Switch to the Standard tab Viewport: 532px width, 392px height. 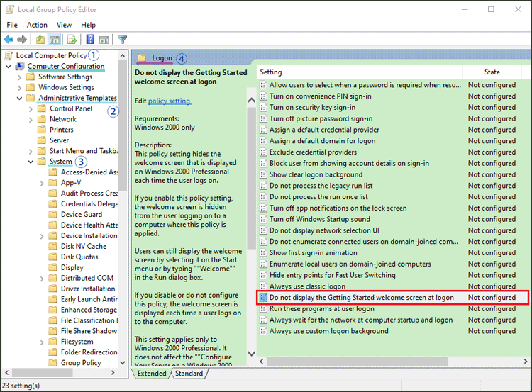[x=189, y=374]
